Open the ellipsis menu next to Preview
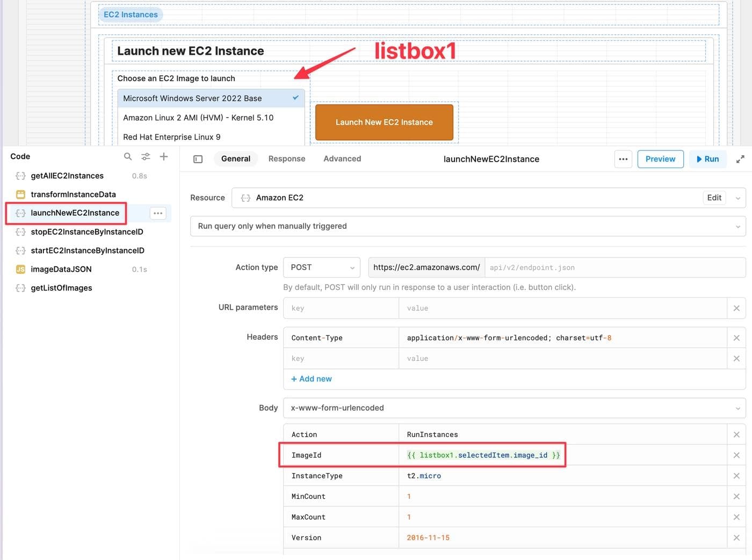752x560 pixels. [623, 159]
